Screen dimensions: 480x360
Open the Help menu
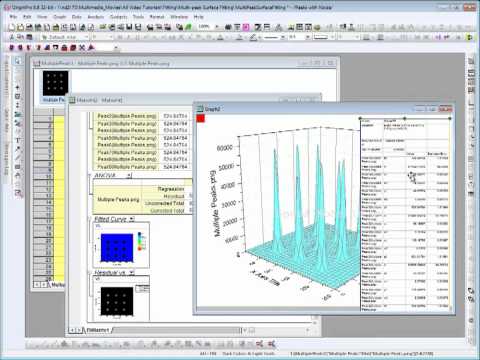coord(199,17)
